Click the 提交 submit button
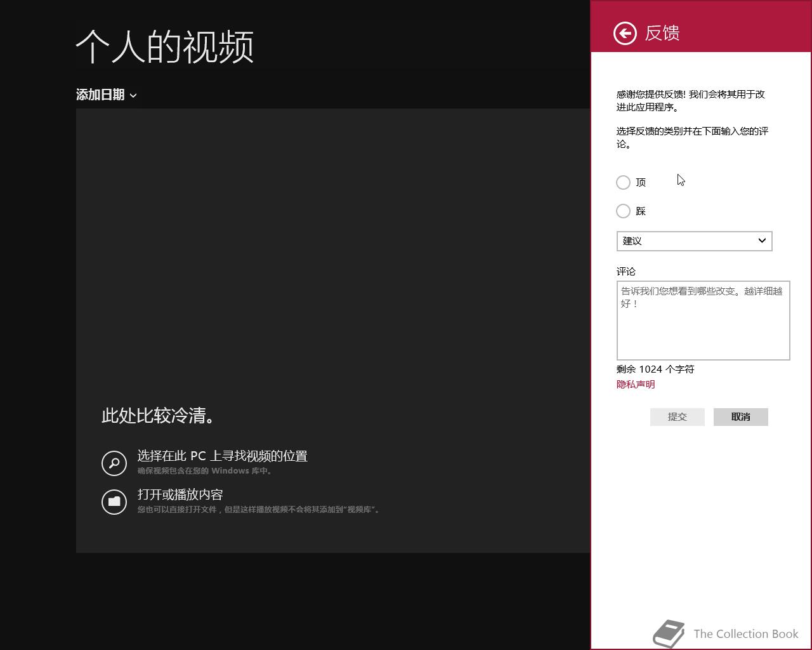The width and height of the screenshot is (812, 650). coord(677,417)
